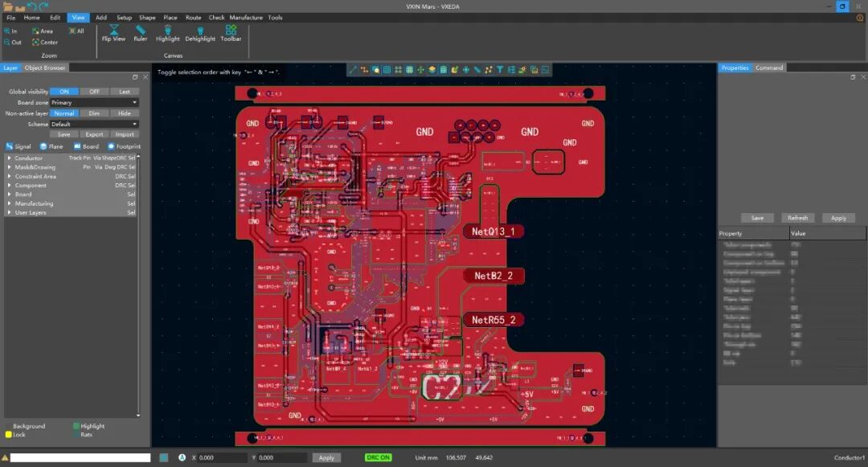The height and width of the screenshot is (467, 868).
Task: Set Global visibility to ON
Action: pyautogui.click(x=64, y=92)
